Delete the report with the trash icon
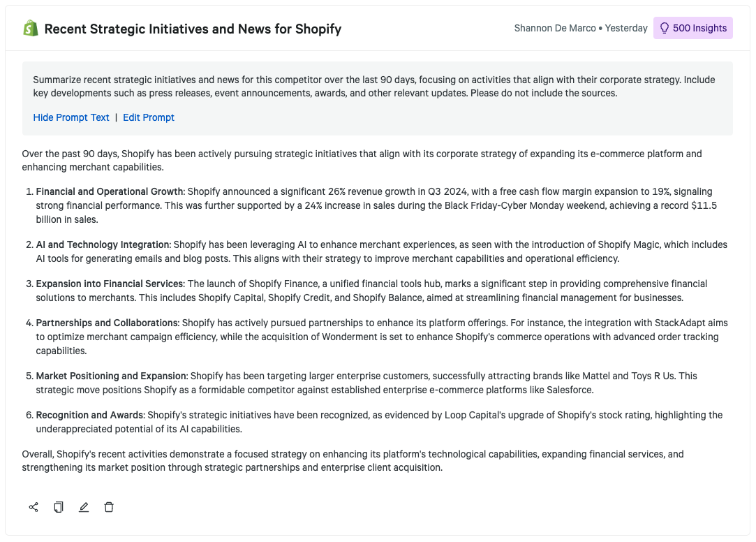 [109, 507]
